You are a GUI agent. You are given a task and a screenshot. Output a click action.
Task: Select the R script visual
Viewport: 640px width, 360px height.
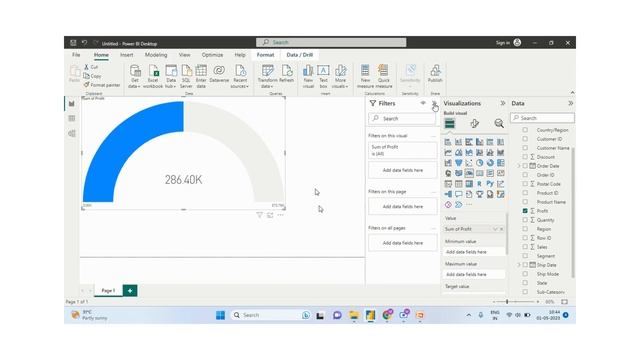480,184
